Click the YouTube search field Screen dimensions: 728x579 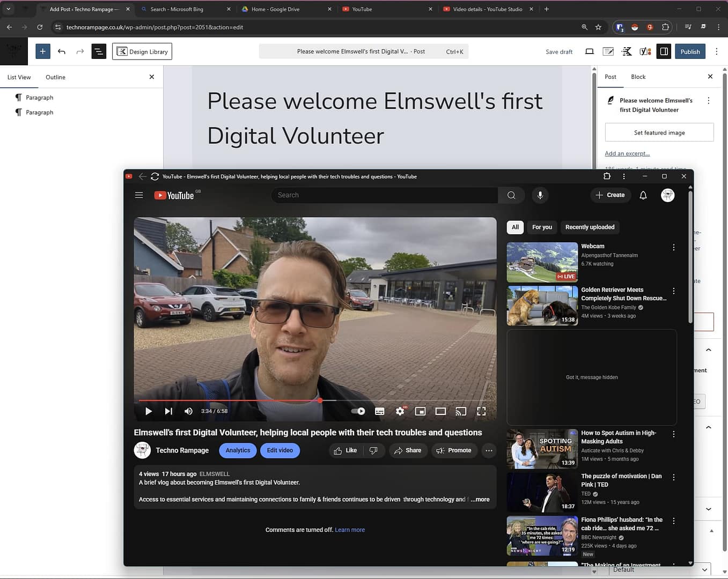coord(385,195)
